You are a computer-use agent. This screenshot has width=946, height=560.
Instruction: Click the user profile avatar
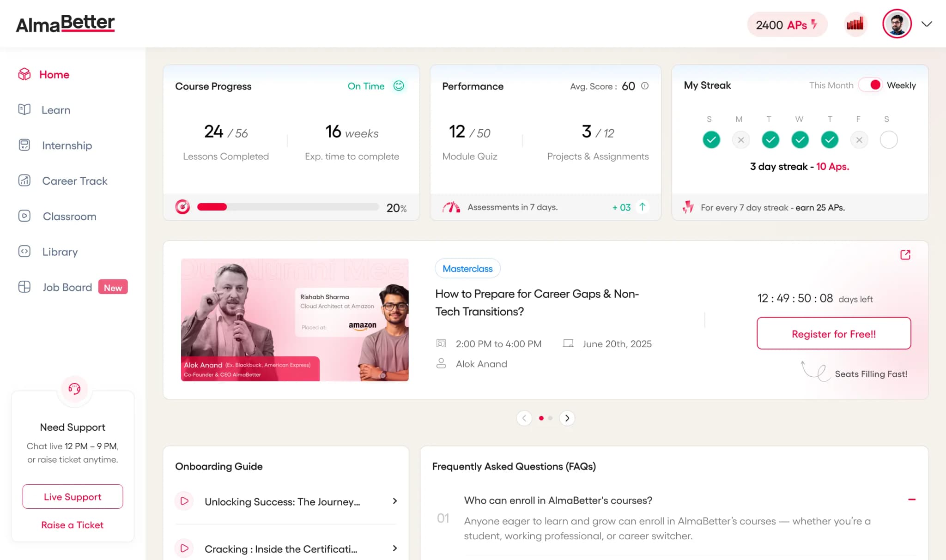(x=897, y=24)
